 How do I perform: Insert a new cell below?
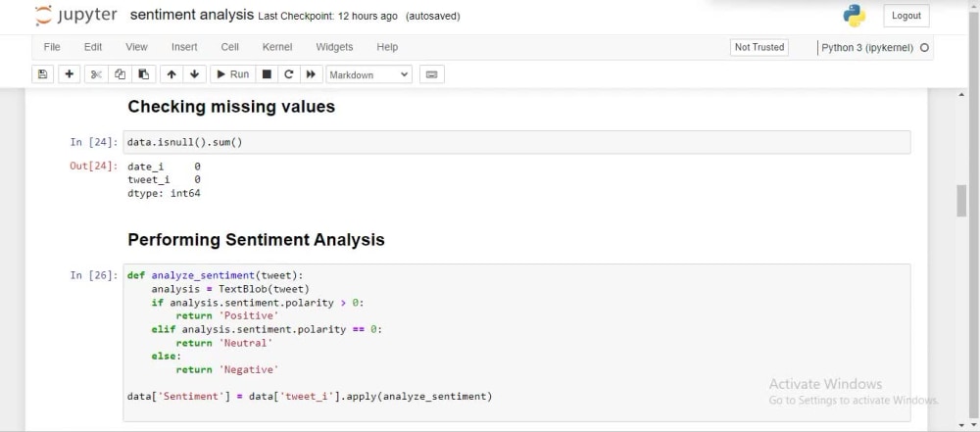[x=70, y=74]
